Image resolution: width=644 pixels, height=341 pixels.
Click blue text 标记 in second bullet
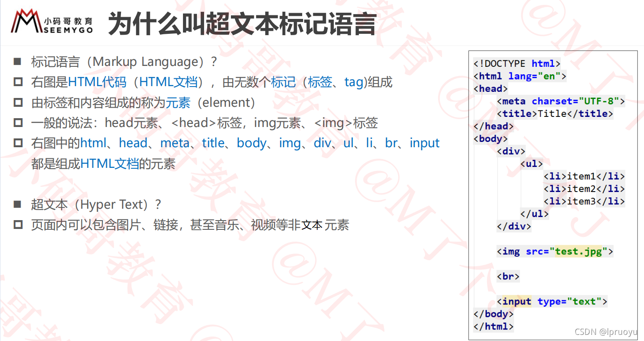point(283,82)
